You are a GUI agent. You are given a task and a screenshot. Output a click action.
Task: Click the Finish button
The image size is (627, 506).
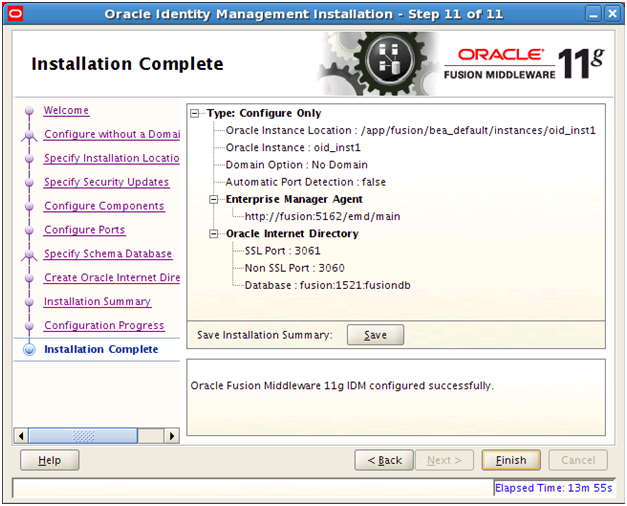511,460
